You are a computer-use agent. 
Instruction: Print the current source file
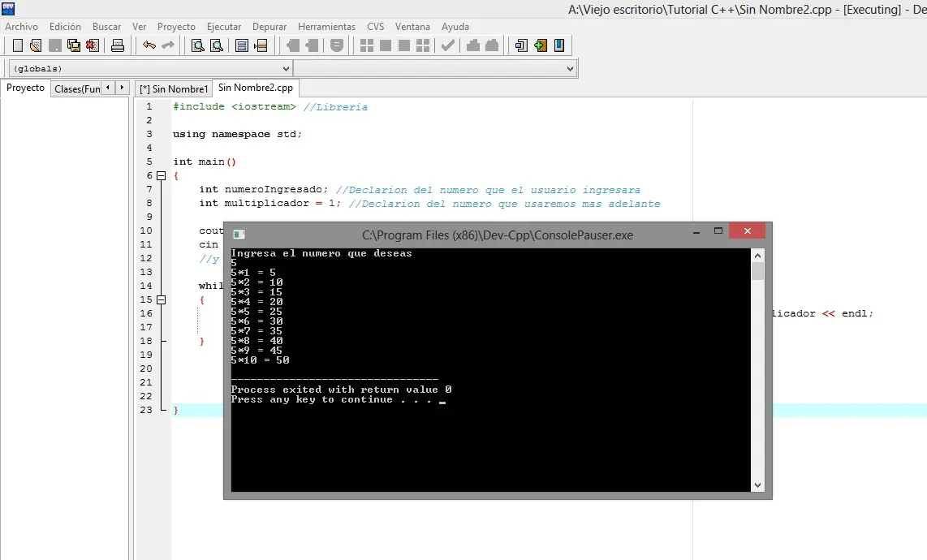point(118,45)
